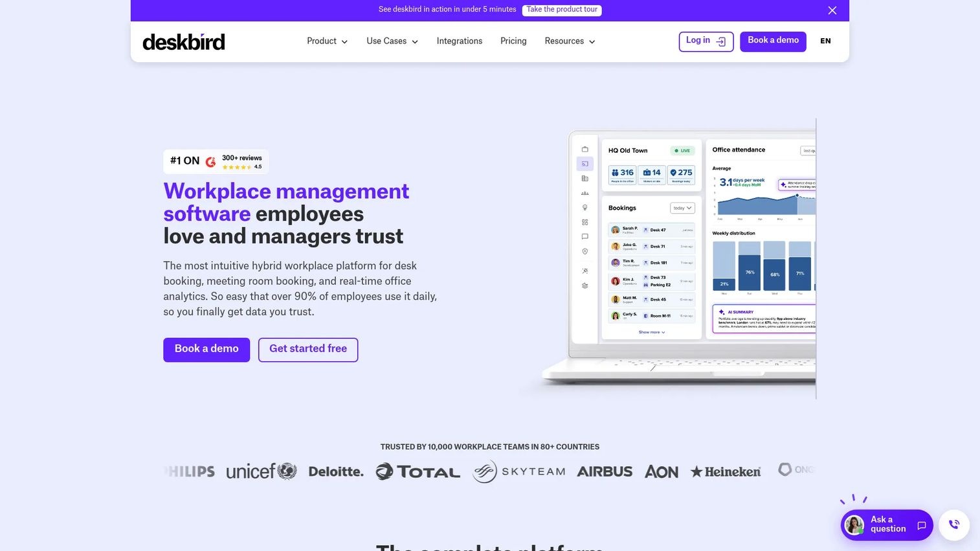The height and width of the screenshot is (551, 980).
Task: Click the Heineken logo
Action: tap(726, 471)
